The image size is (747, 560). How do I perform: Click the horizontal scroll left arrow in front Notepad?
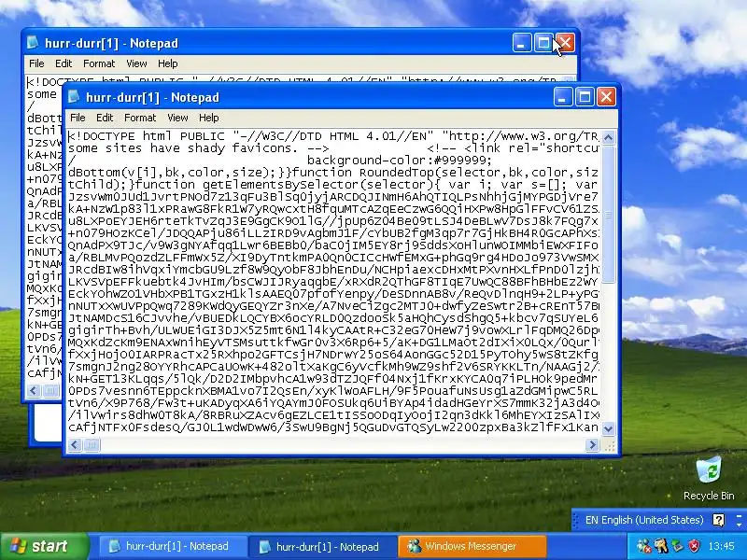pyautogui.click(x=75, y=445)
